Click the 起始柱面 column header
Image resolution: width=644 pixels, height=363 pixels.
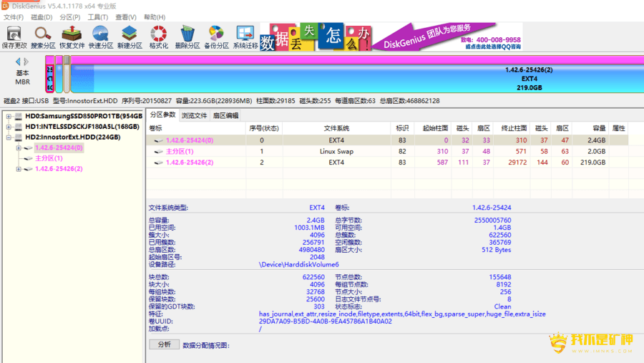click(x=435, y=129)
